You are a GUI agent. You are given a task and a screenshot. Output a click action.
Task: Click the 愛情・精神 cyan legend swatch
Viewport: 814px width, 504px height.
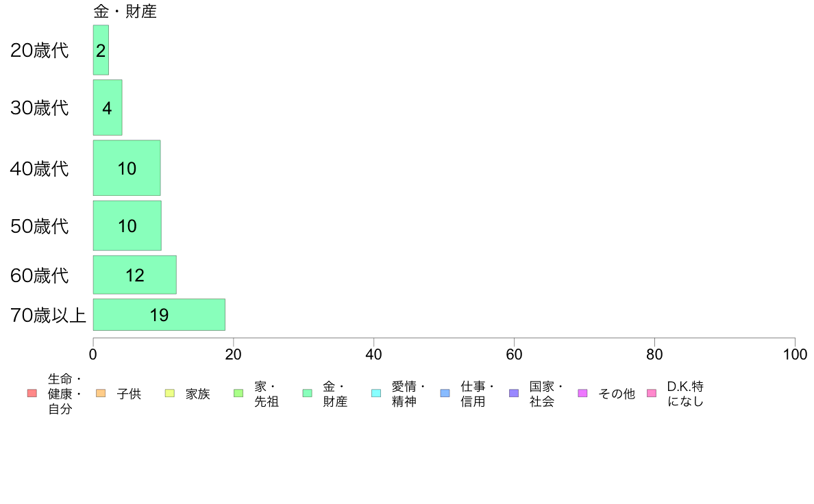click(x=376, y=394)
